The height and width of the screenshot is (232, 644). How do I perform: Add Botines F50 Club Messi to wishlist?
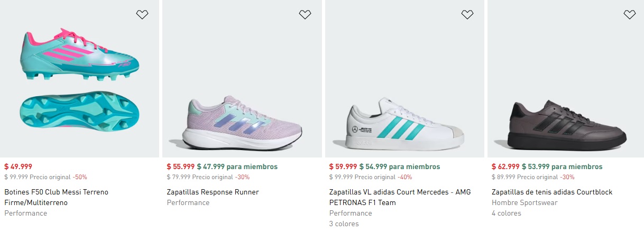(142, 15)
